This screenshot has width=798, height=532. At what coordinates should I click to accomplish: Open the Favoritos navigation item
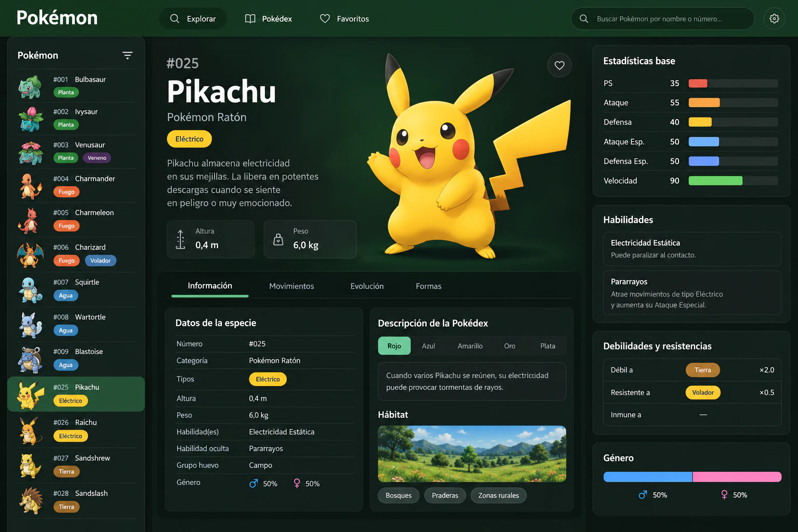pyautogui.click(x=344, y=19)
